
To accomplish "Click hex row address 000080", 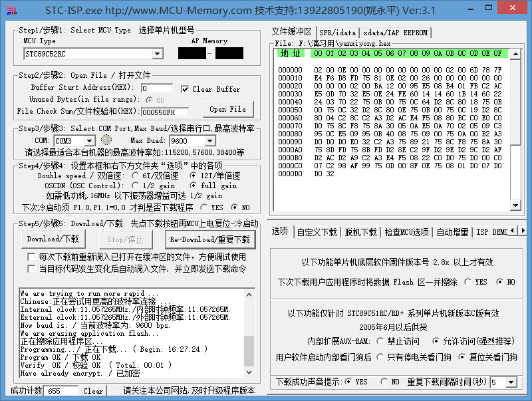I will click(290, 134).
